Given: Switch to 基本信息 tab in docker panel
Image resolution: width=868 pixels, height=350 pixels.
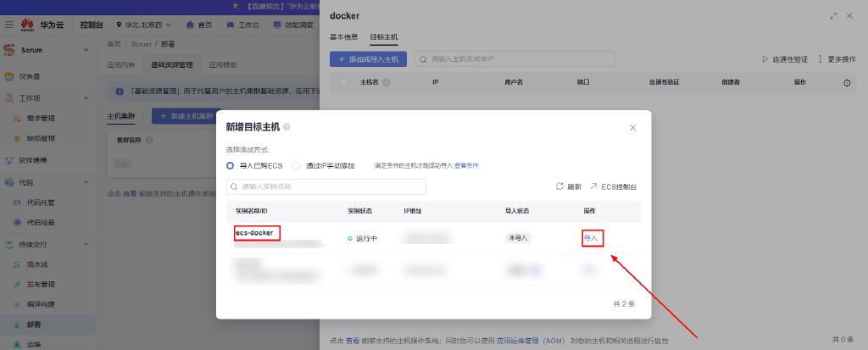Looking at the screenshot, I should tap(344, 37).
